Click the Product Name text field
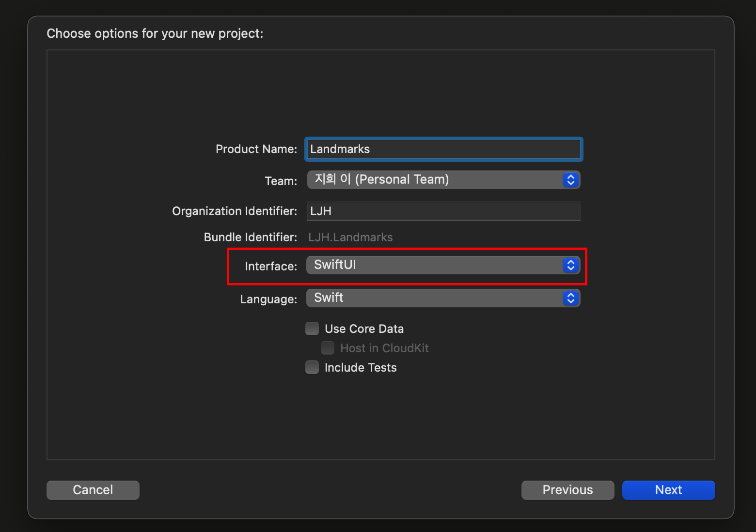Image resolution: width=756 pixels, height=532 pixels. [x=443, y=149]
